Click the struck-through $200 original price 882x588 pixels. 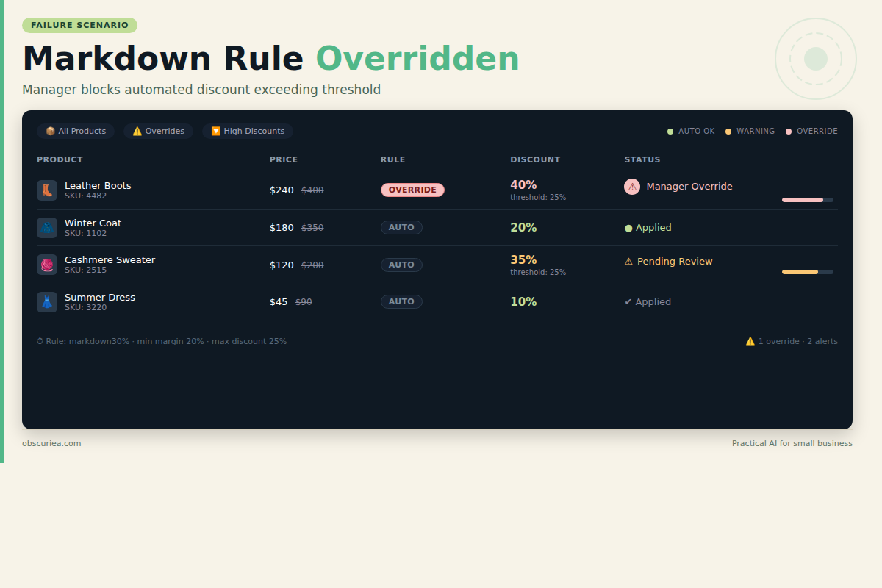312,265
